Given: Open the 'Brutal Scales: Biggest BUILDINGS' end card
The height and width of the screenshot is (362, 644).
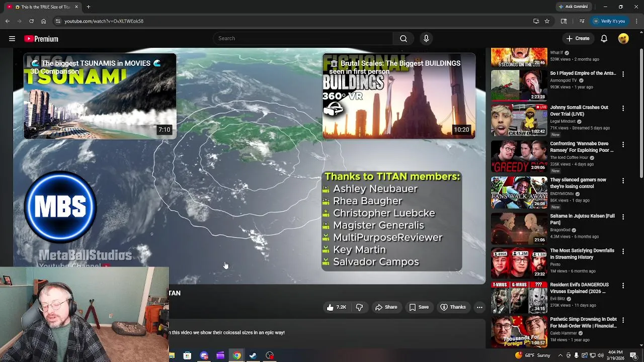Looking at the screenshot, I should pyautogui.click(x=399, y=96).
